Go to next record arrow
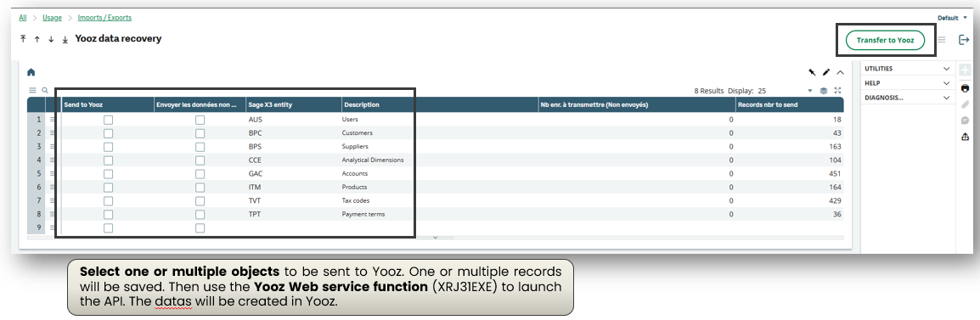 tap(51, 39)
